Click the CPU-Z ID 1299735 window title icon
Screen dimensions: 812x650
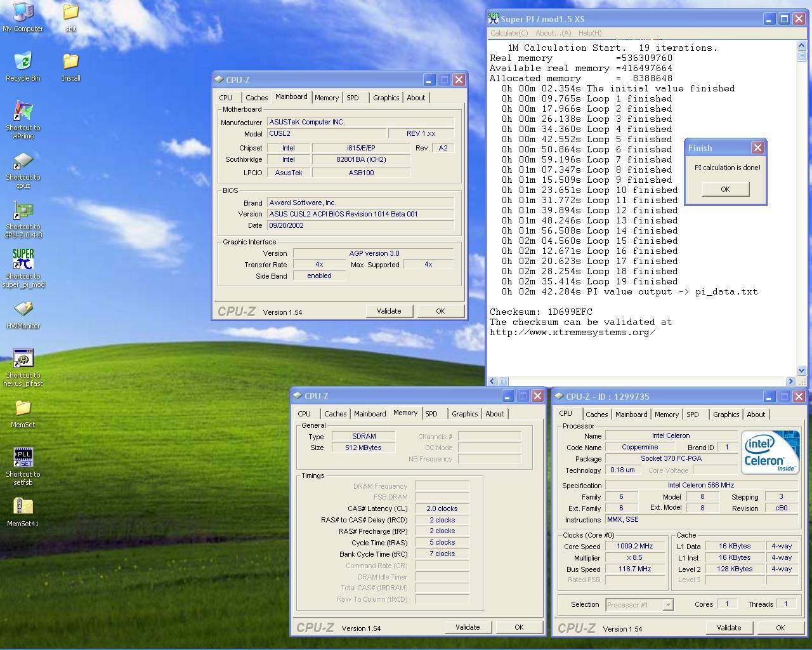(x=559, y=396)
